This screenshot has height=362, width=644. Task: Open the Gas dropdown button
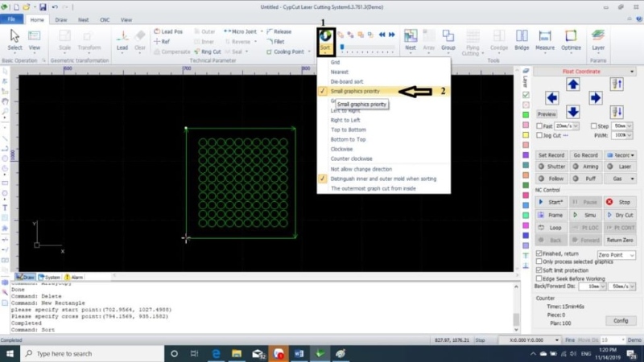[621, 178]
